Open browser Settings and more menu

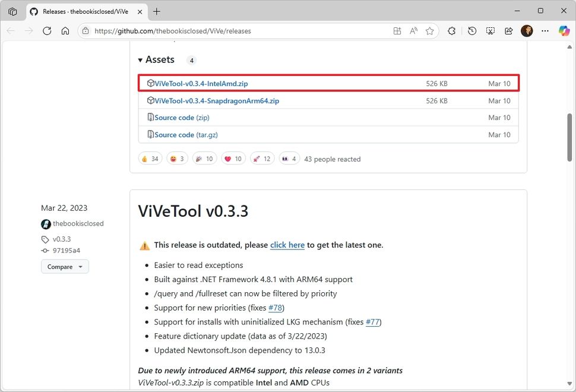pos(545,31)
